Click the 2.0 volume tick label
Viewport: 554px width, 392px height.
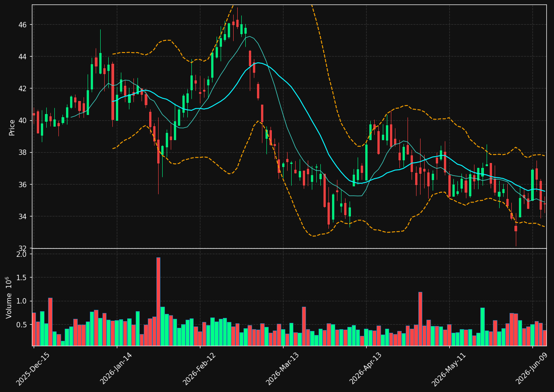click(x=22, y=254)
